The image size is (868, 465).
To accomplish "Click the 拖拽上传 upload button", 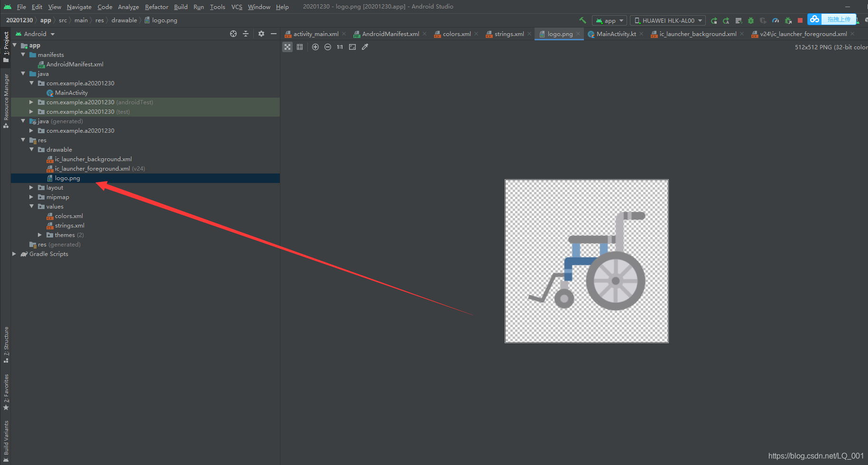I will [x=839, y=19].
